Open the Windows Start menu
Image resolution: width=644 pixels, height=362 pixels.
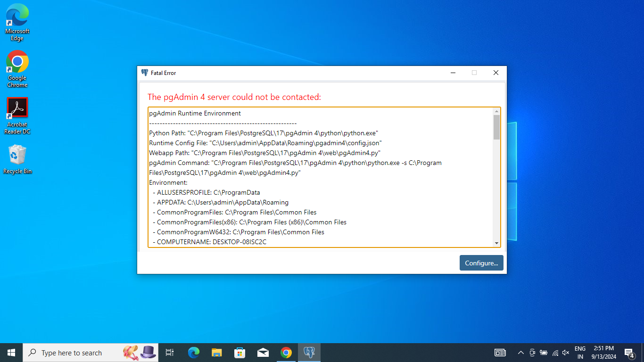[11, 353]
